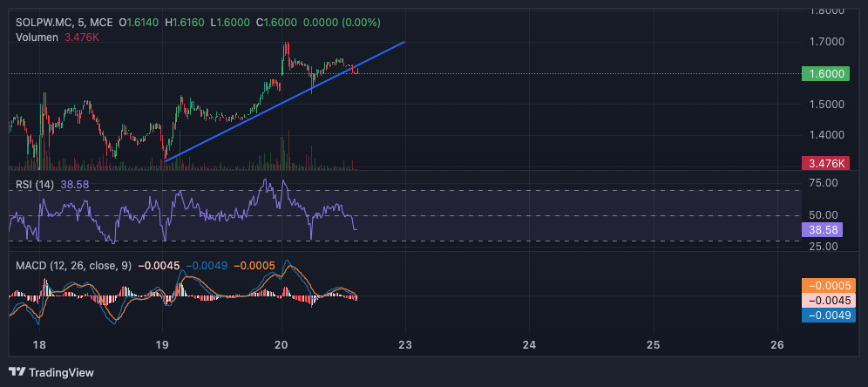Click the MACD histogram value −0.0045 in the legend

pos(159,266)
